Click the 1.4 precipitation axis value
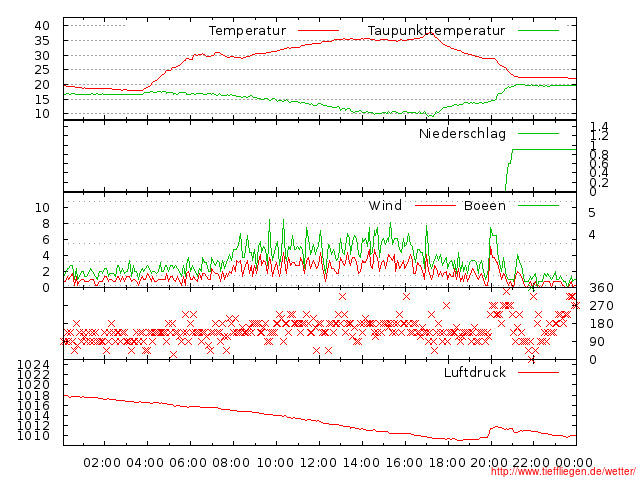The width and height of the screenshot is (640, 480). [x=599, y=127]
